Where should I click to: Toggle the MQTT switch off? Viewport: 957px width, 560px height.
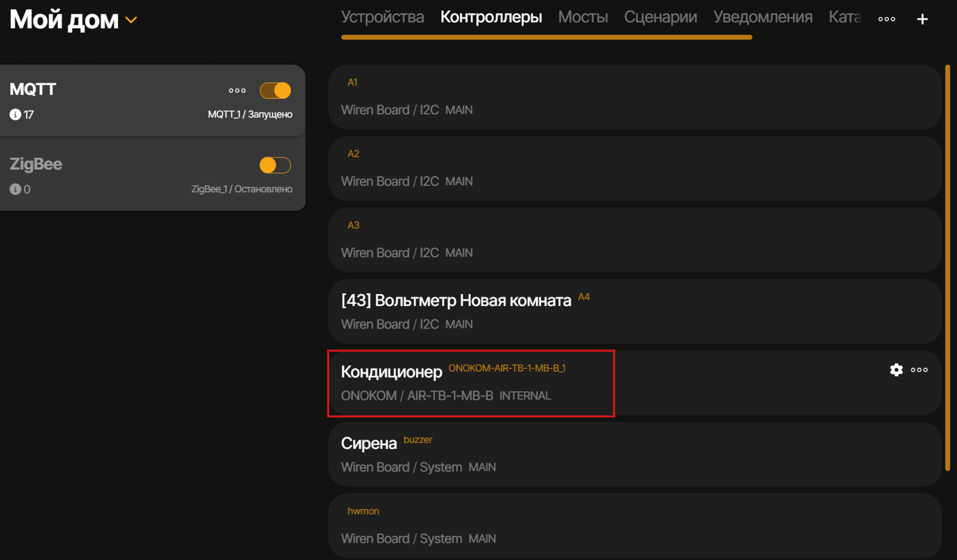276,91
